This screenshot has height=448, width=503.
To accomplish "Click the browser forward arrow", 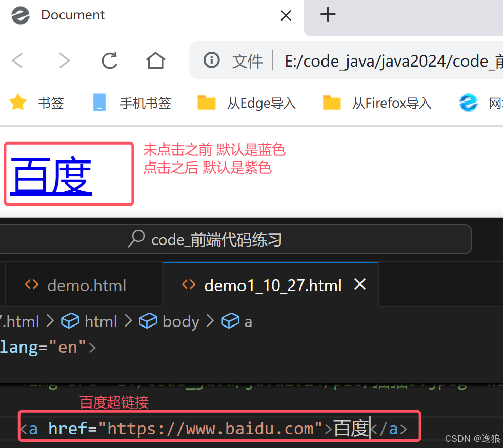I will coord(65,60).
